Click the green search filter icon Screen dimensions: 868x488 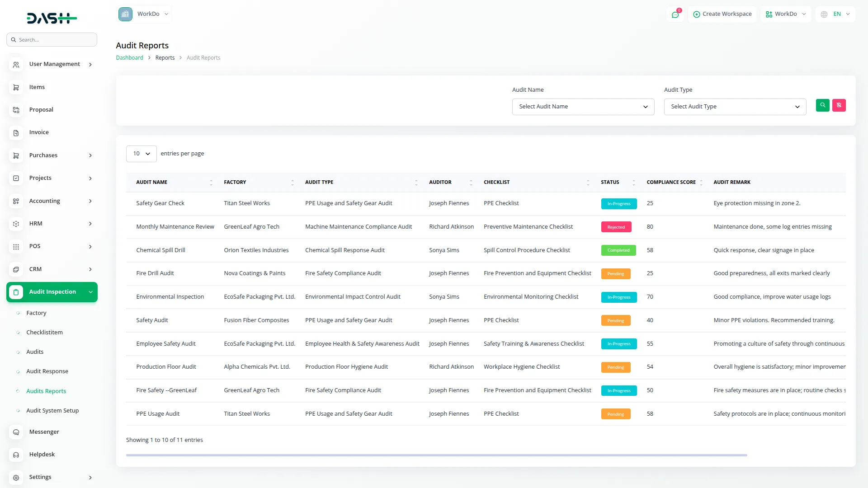tap(822, 105)
